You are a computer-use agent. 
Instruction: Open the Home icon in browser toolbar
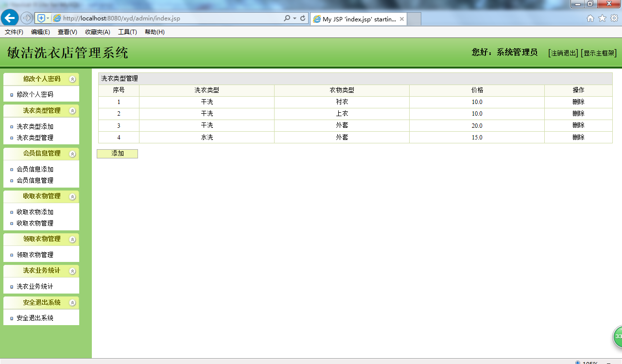(x=590, y=18)
